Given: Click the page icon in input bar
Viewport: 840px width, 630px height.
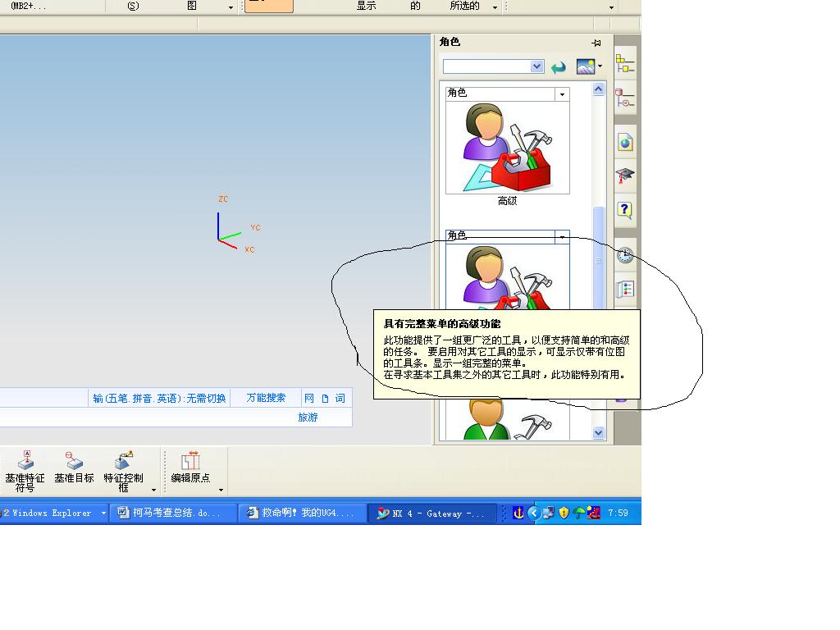Looking at the screenshot, I should pos(325,399).
